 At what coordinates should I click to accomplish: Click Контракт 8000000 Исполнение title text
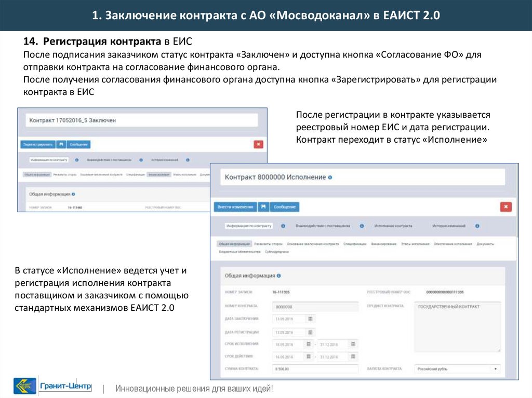(x=275, y=177)
